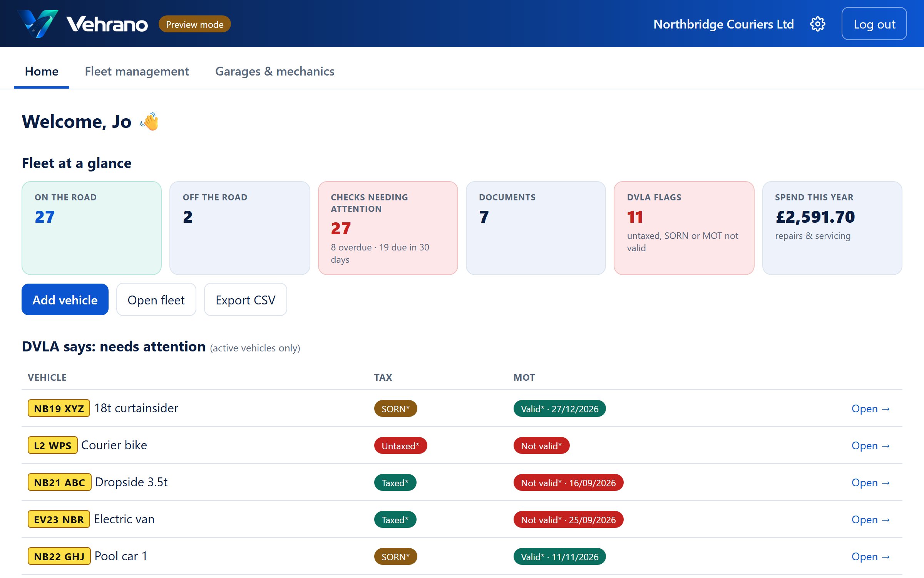Click the Untaxed badge for Courier bike
This screenshot has width=924, height=578.
tap(400, 446)
